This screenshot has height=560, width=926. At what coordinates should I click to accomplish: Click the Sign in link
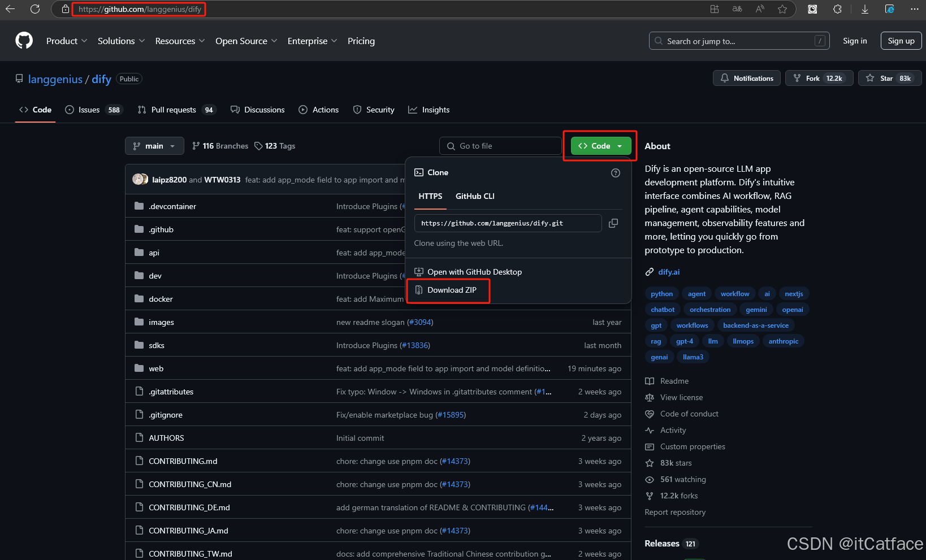pyautogui.click(x=855, y=41)
